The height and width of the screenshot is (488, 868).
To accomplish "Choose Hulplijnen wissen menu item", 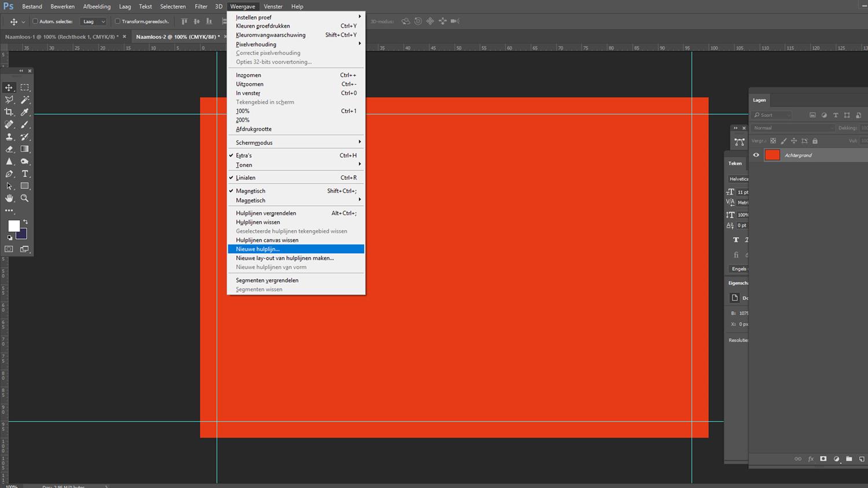I will 296,222.
